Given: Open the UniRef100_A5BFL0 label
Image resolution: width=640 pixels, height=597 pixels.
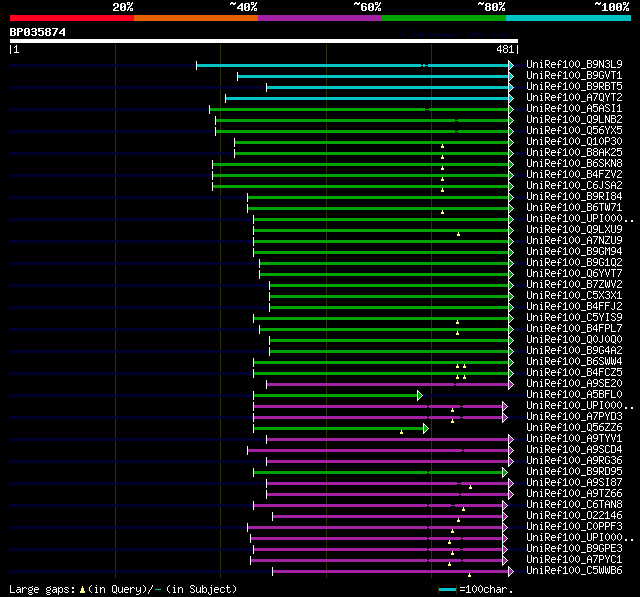Looking at the screenshot, I should click(574, 395).
